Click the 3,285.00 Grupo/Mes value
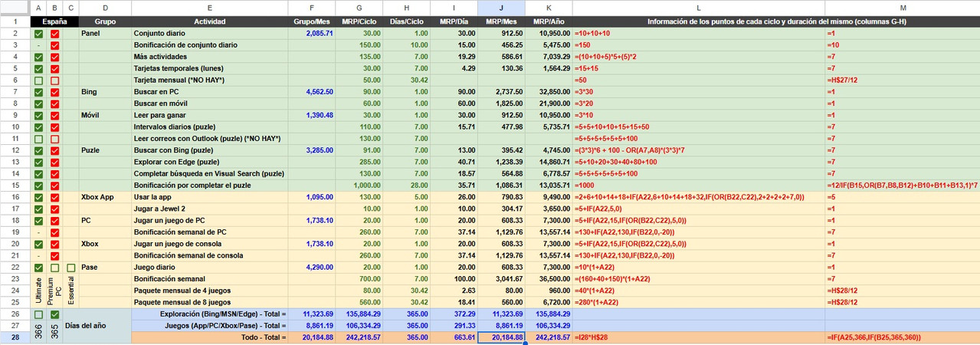980x345 pixels. pos(311,150)
